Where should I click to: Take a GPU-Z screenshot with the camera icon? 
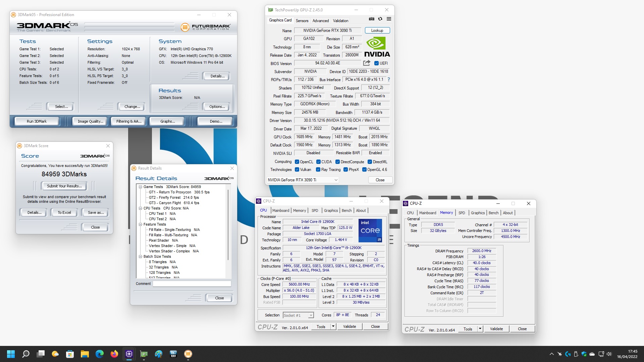(x=372, y=19)
